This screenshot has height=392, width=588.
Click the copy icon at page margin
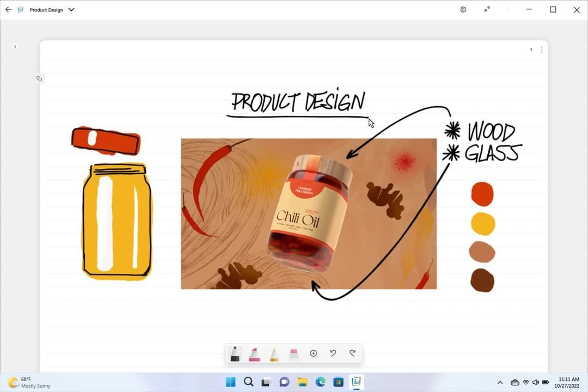(x=39, y=79)
